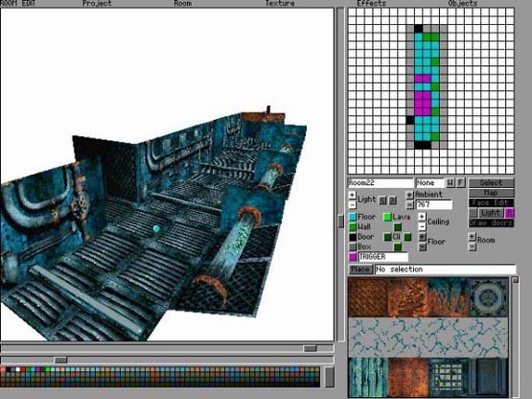Increase Ambient value with plus button
532x399 pixels.
click(x=409, y=195)
